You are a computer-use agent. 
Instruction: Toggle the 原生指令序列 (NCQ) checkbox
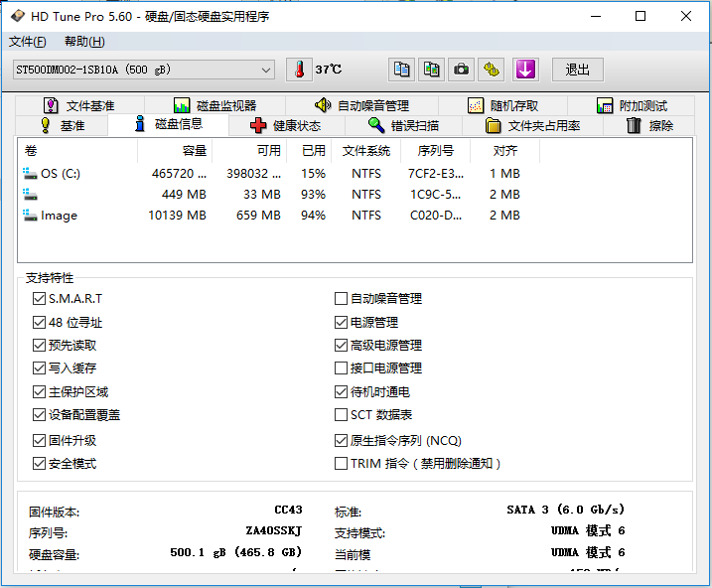click(341, 440)
